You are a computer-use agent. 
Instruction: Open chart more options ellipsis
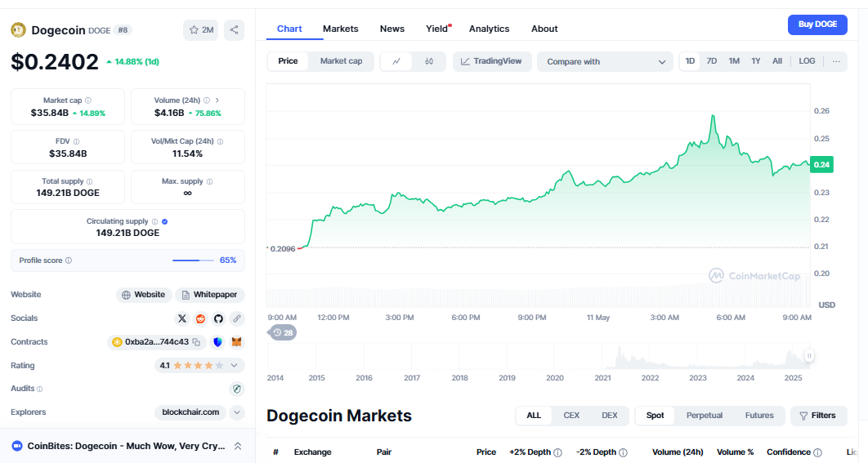[836, 61]
